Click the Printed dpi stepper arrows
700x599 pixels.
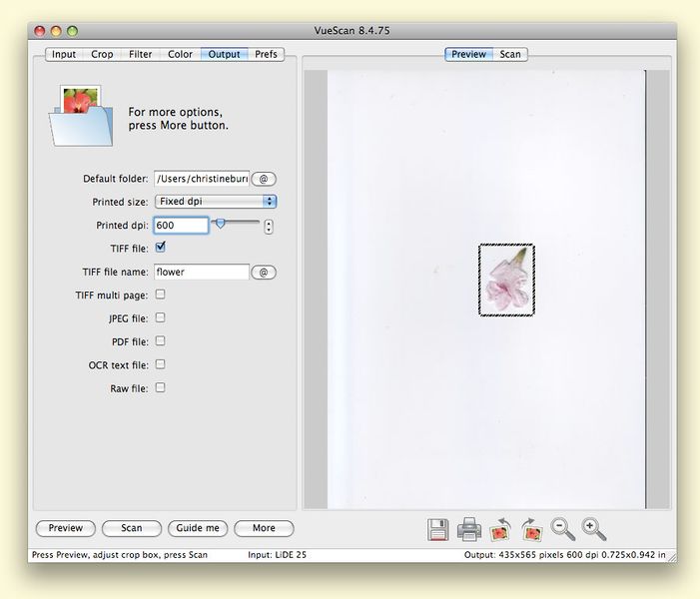269,227
